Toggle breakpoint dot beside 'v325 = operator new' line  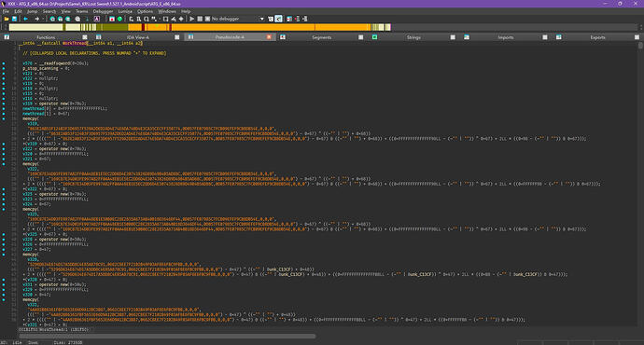pos(4,194)
